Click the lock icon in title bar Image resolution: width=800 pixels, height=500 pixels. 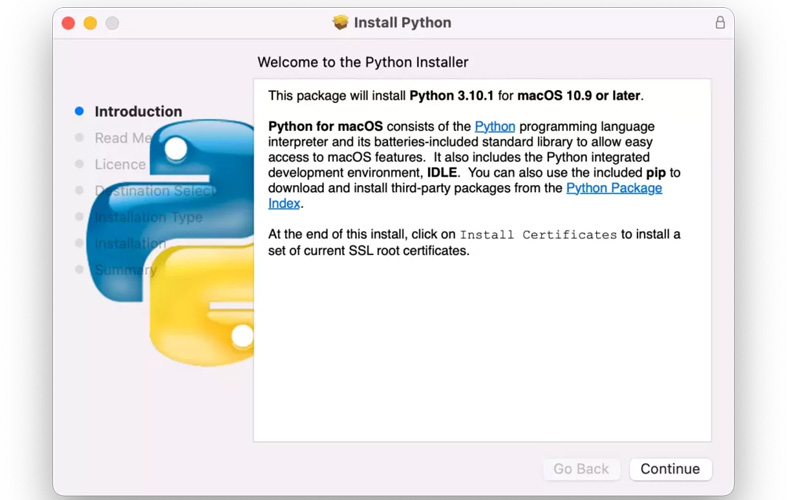tap(720, 22)
